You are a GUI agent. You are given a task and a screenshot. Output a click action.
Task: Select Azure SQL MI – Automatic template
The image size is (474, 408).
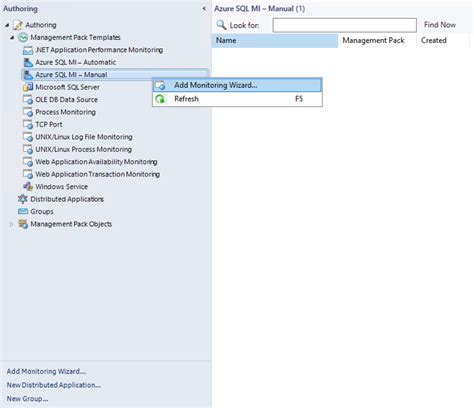76,62
